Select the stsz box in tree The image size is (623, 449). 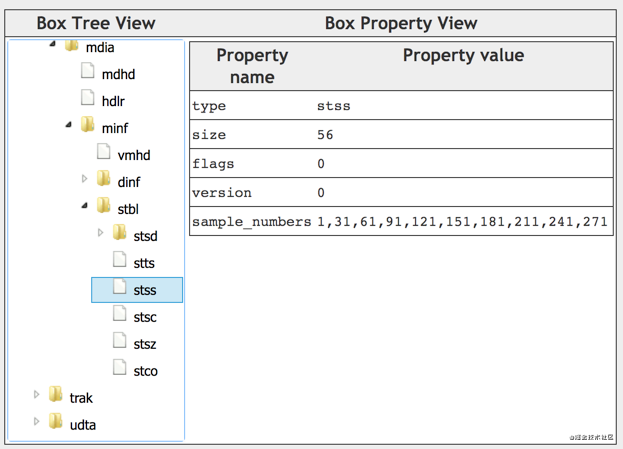(145, 344)
